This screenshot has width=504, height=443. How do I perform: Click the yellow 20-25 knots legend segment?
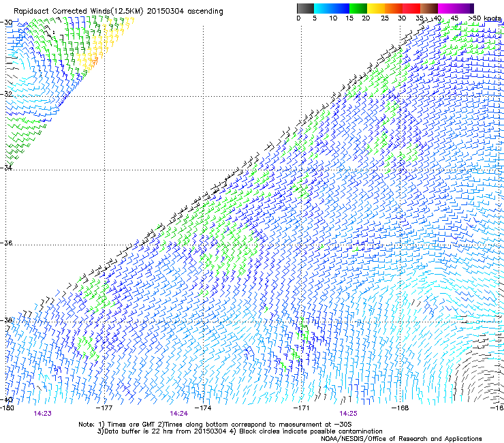click(376, 8)
